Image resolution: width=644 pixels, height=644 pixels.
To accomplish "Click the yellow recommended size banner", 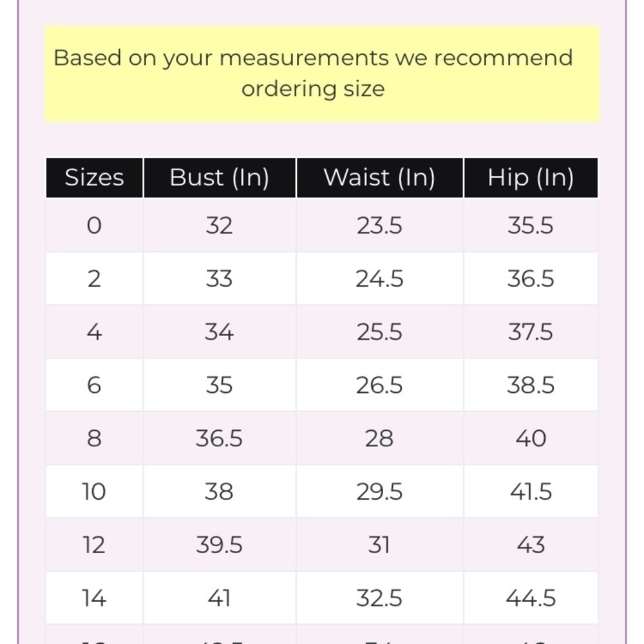I will [x=322, y=74].
